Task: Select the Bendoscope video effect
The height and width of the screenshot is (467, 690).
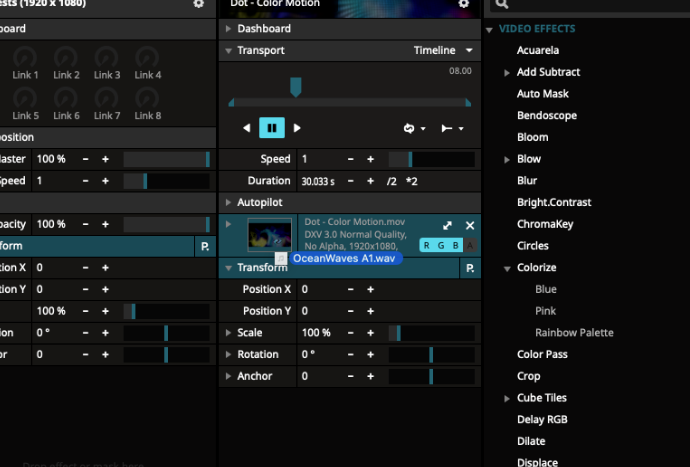Action: (x=546, y=115)
